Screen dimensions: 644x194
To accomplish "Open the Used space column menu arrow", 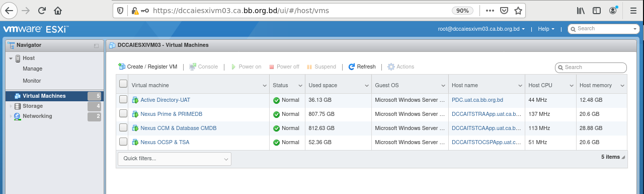I will 367,86.
